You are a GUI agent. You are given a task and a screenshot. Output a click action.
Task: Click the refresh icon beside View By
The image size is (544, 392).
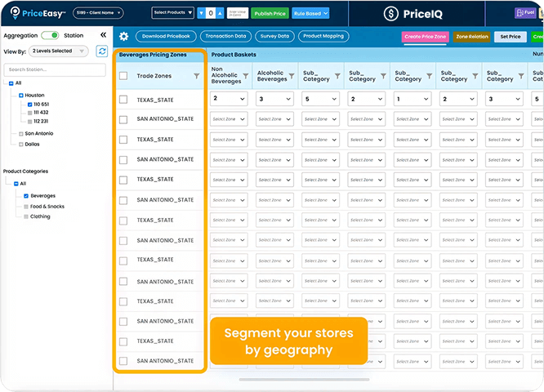click(102, 51)
